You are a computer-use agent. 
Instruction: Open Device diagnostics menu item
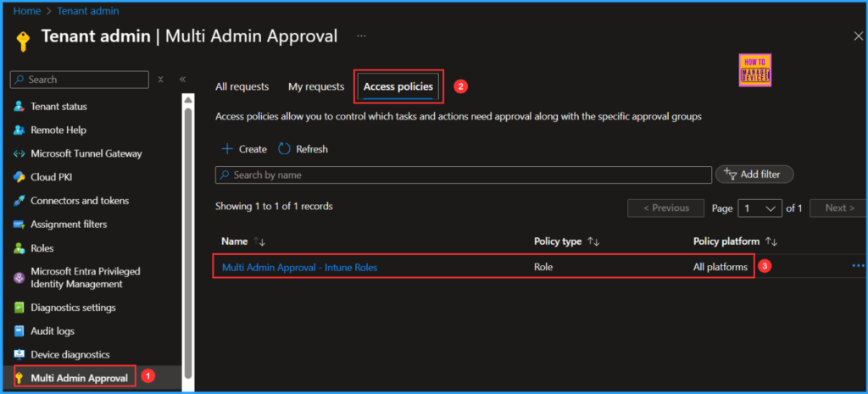[x=70, y=355]
